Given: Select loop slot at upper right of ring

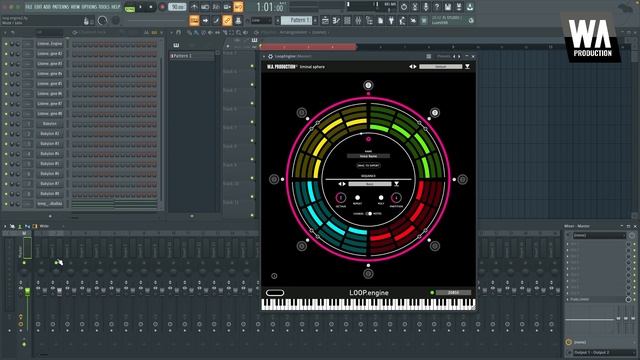Looking at the screenshot, I should [435, 113].
